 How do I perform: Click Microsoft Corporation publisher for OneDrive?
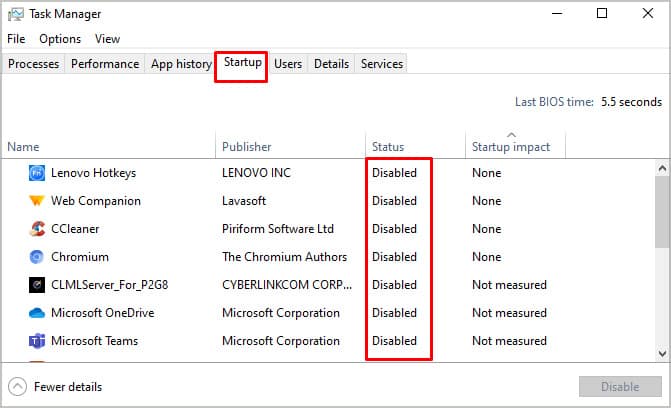[x=281, y=313]
